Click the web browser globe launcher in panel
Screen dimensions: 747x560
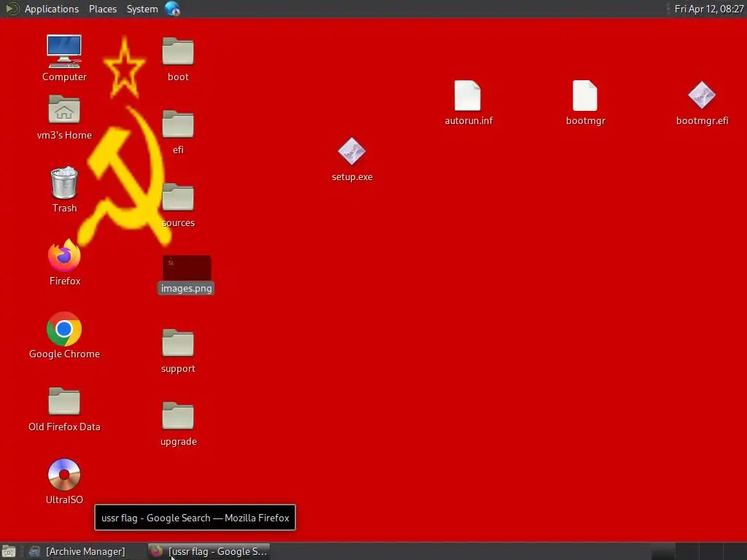pos(172,9)
